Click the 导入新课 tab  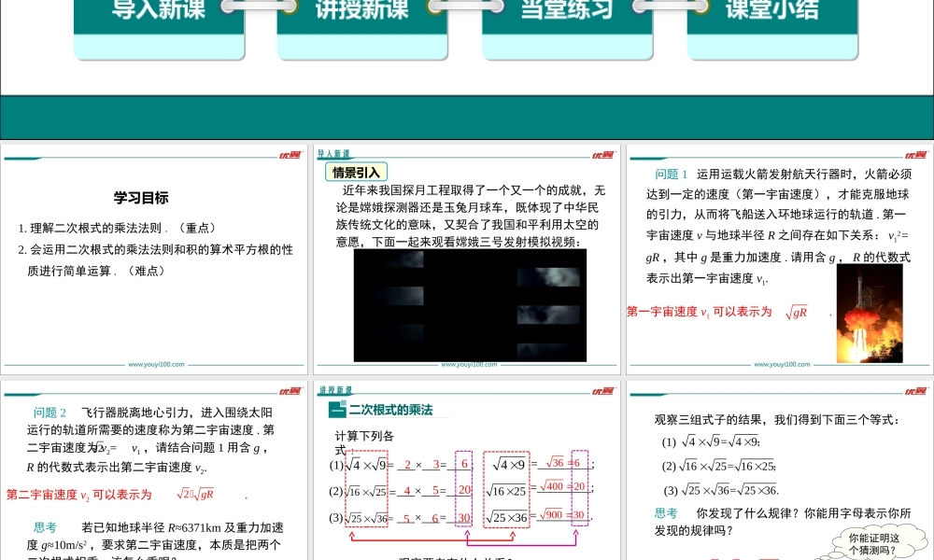pyautogui.click(x=159, y=11)
